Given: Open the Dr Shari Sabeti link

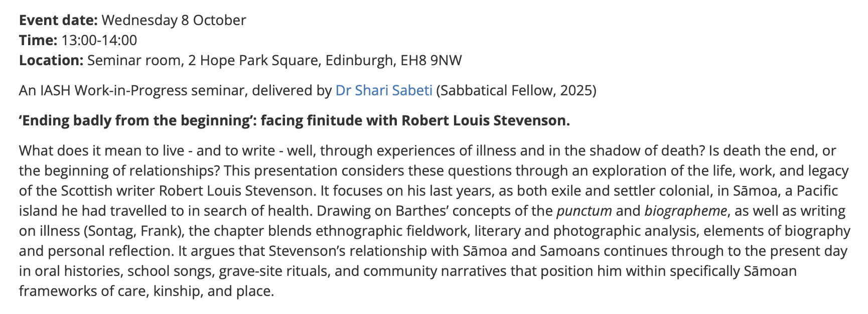Looking at the screenshot, I should pos(384,90).
